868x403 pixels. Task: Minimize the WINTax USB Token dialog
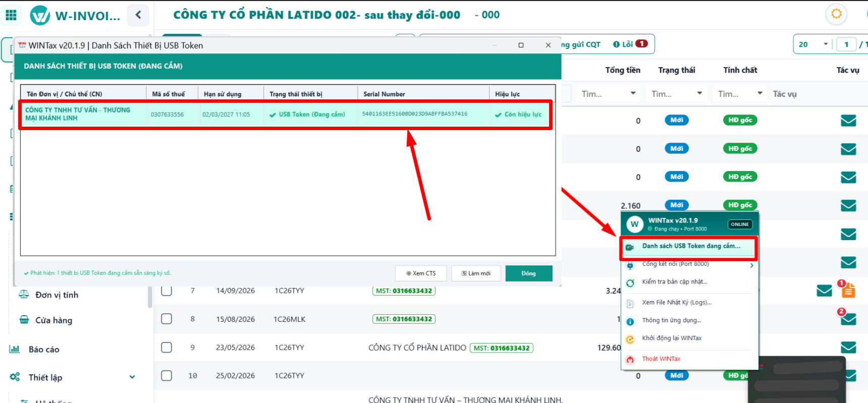[x=495, y=45]
